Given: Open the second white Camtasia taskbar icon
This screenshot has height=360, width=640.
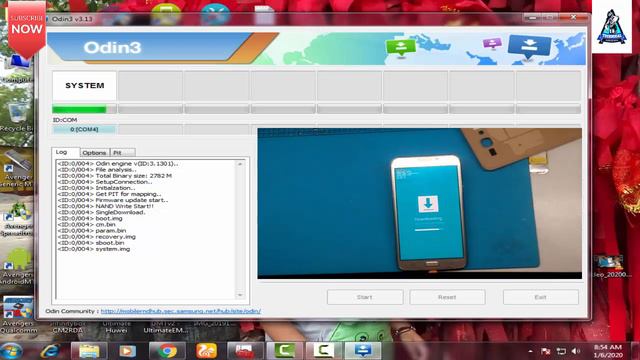Looking at the screenshot, I should click(323, 351).
